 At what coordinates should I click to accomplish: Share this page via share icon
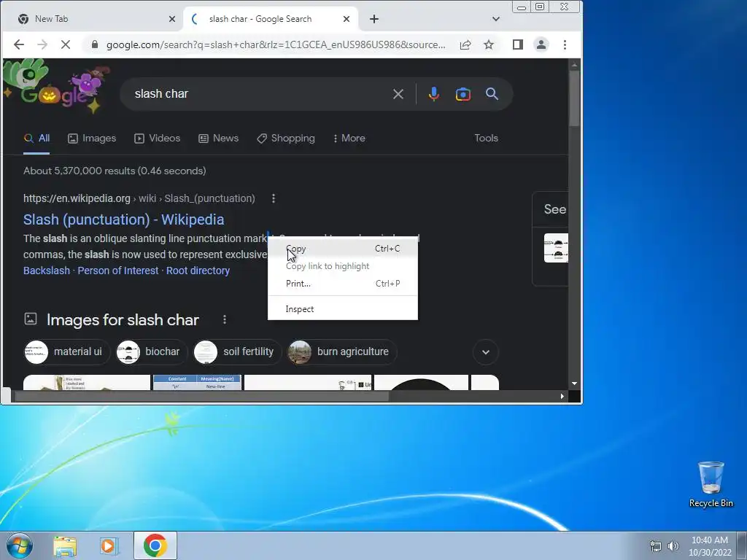click(x=465, y=44)
